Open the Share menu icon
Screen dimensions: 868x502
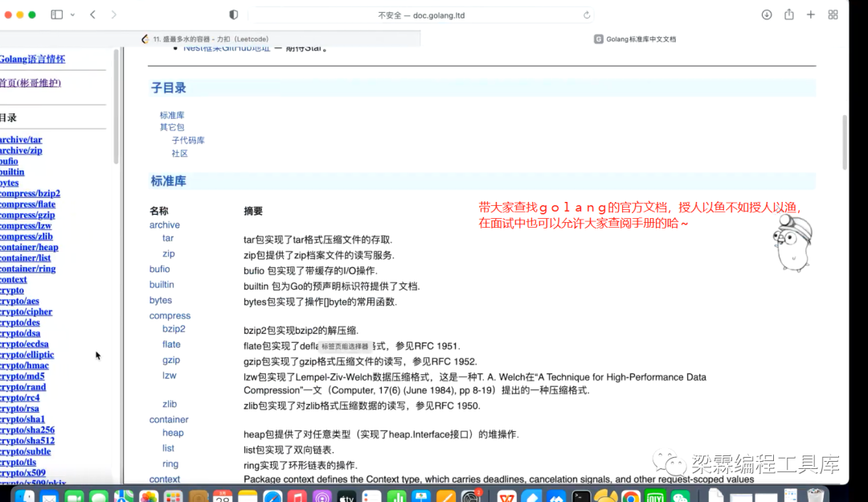coord(788,14)
